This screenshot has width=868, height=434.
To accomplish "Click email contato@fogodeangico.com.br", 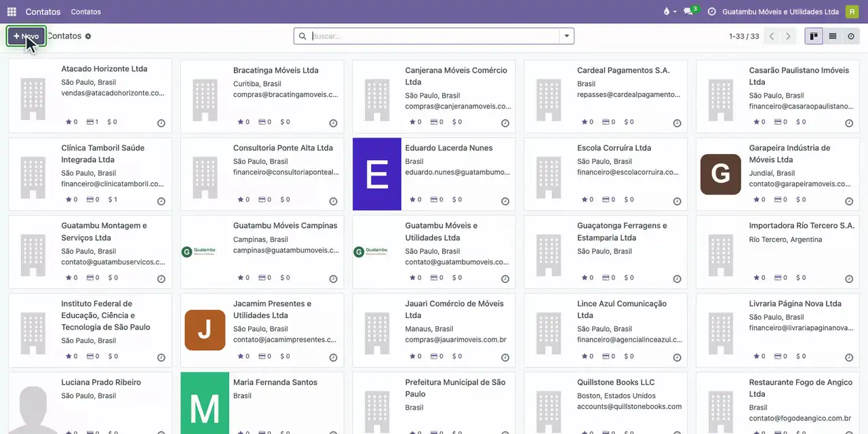I will pyautogui.click(x=800, y=418).
